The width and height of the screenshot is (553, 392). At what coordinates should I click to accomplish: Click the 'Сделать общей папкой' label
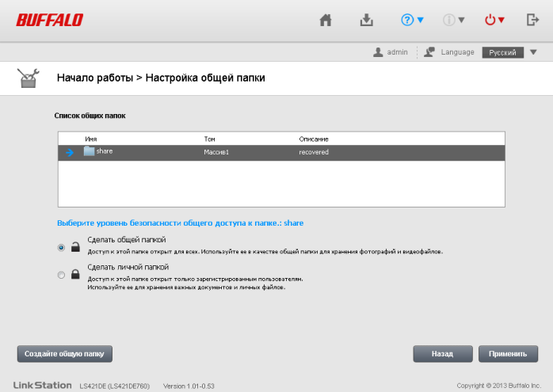(x=127, y=240)
